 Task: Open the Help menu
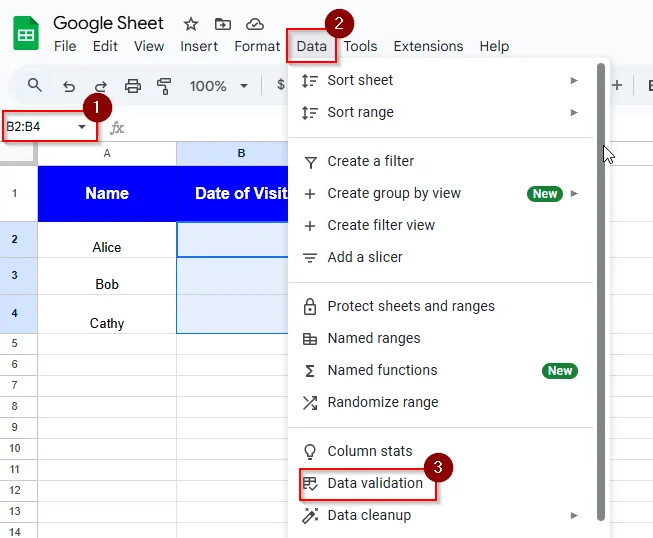click(494, 46)
